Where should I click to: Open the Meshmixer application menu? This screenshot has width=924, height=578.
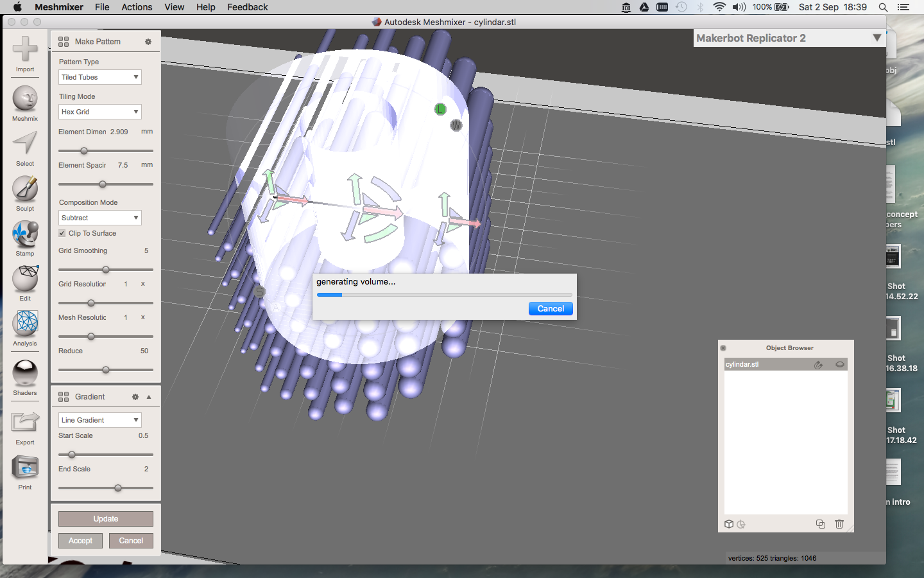59,7
